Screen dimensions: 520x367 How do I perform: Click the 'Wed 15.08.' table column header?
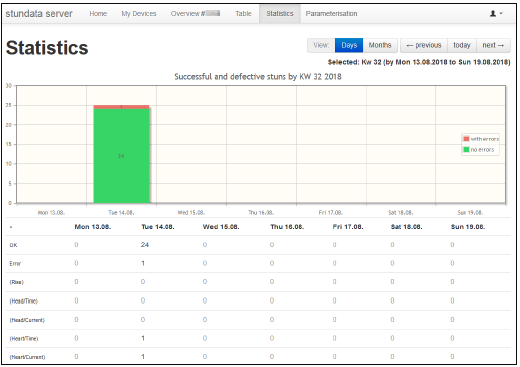221,227
